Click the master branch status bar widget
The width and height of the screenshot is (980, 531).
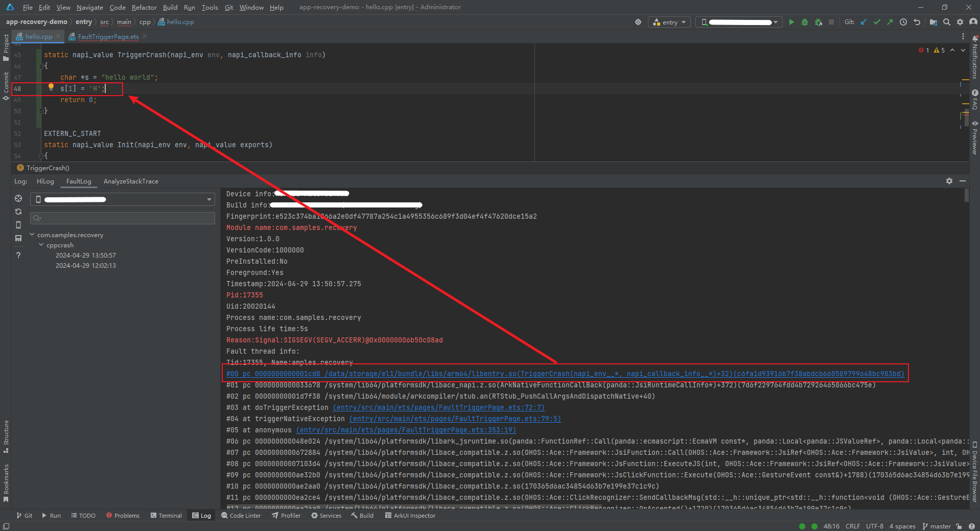(937, 526)
